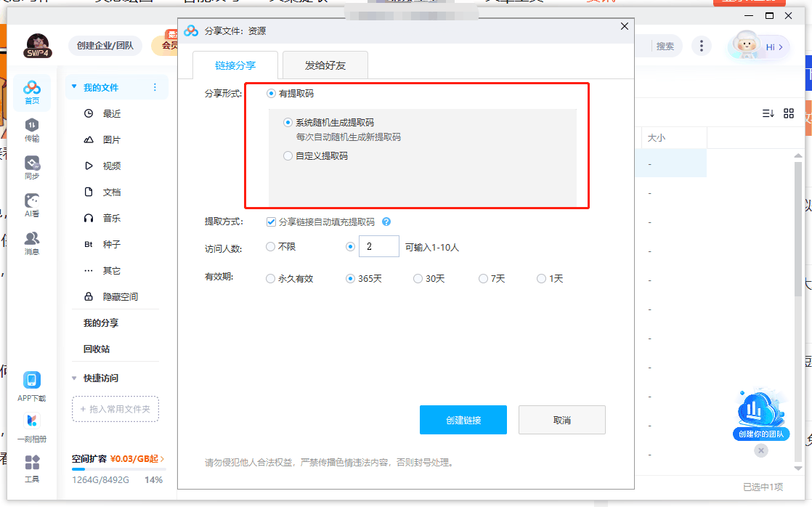This screenshot has height=507, width=812.
Task: Disable 分享链接自动填充提取码
Action: click(270, 222)
